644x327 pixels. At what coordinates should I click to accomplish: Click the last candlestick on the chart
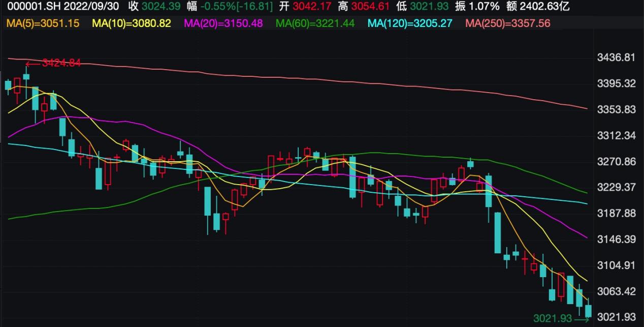coord(589,311)
